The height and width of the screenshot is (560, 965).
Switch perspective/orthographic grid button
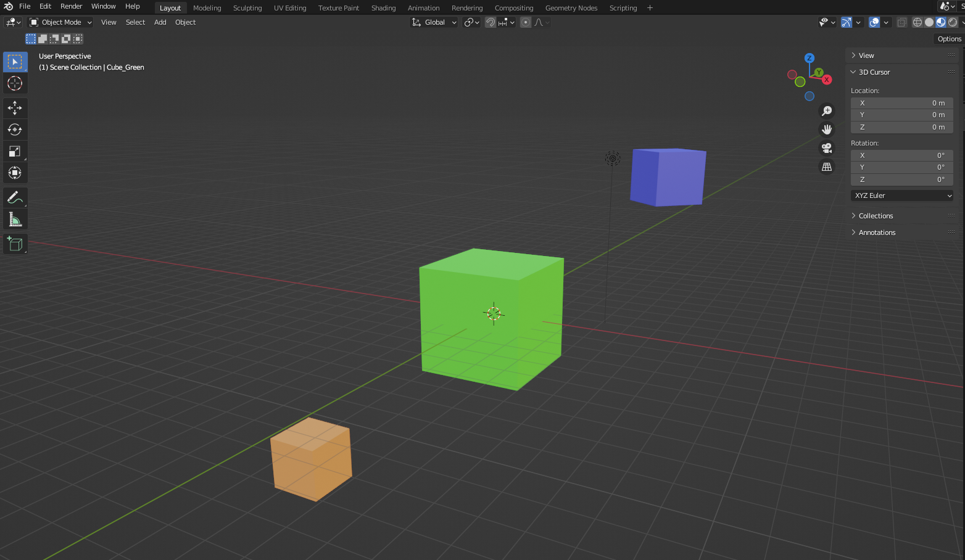827,167
